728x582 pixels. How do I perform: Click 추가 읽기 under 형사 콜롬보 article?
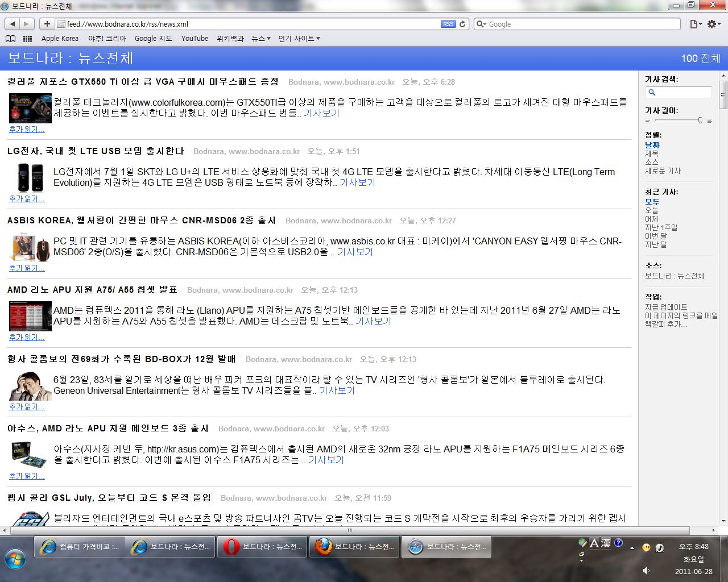pyautogui.click(x=27, y=407)
